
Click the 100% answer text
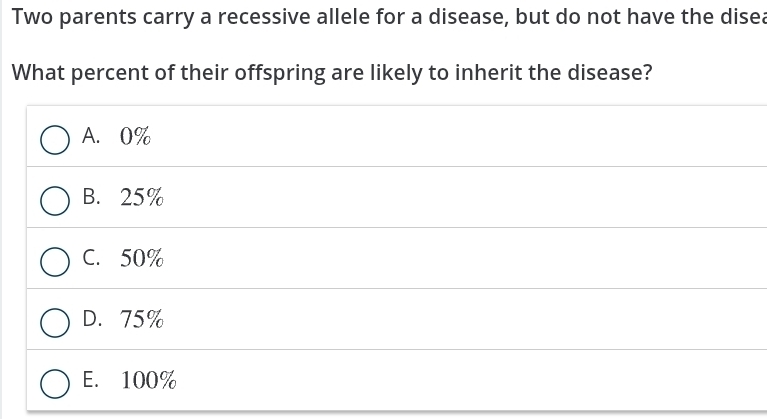[149, 381]
